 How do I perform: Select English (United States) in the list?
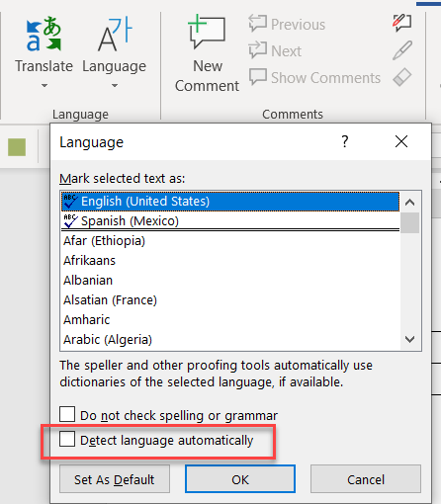click(x=230, y=201)
